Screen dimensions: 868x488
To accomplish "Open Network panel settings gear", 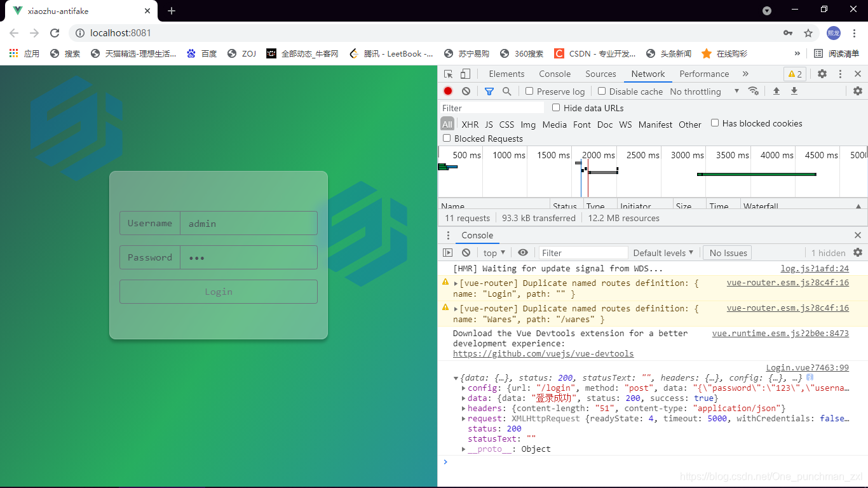I will tap(858, 91).
